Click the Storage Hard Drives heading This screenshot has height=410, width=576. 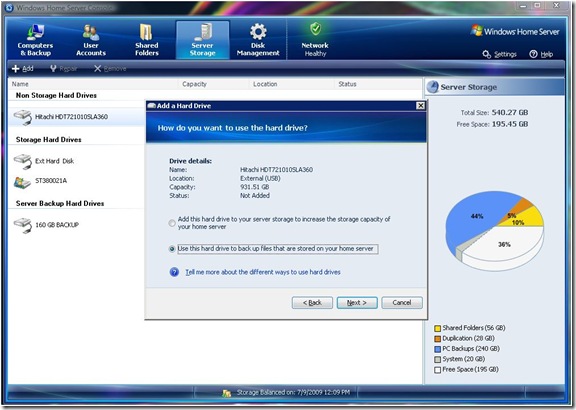point(48,140)
